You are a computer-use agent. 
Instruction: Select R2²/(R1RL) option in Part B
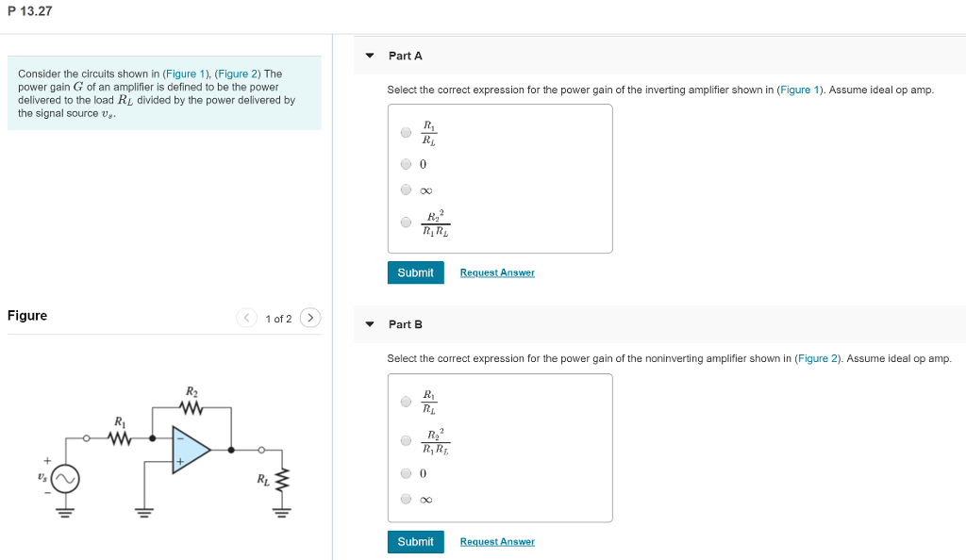click(x=406, y=439)
